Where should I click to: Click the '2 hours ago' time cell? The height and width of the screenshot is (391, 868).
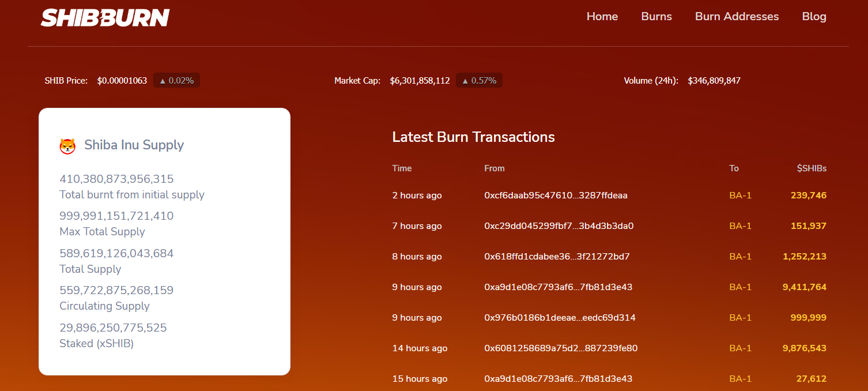tap(417, 195)
